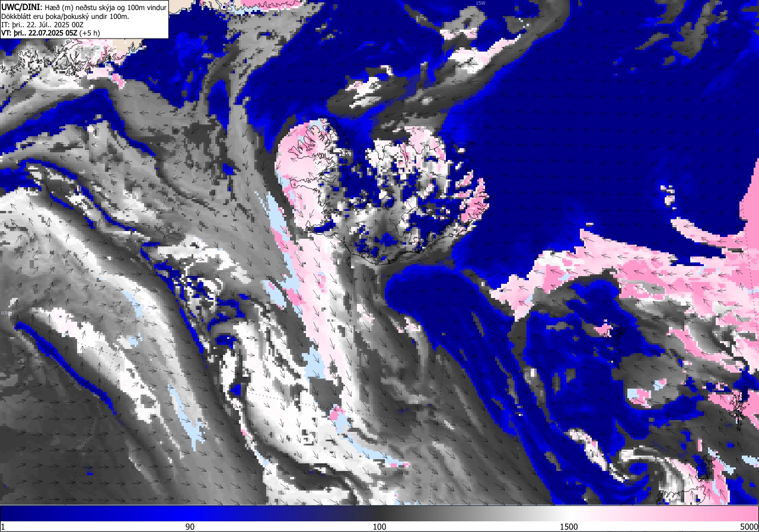Screen dimensions: 759x532
Task: Click the colorbar label '90'
Action: click(x=190, y=527)
